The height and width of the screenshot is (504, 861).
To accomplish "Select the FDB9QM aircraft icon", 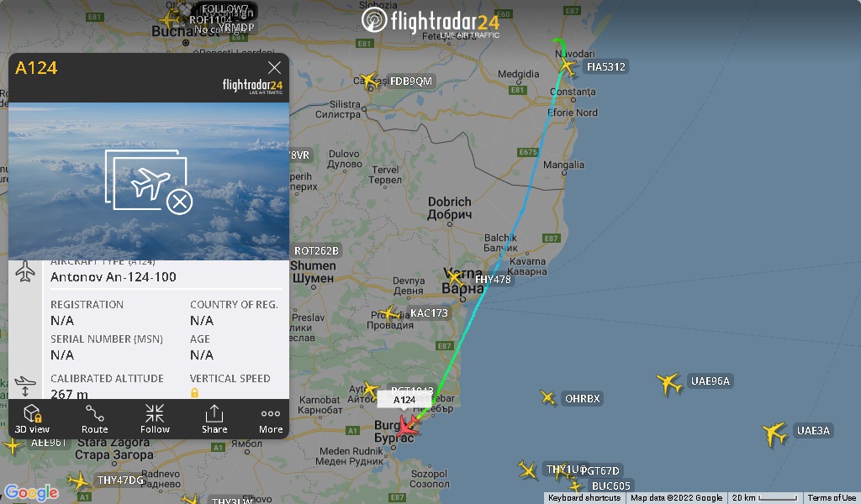I will (370, 81).
